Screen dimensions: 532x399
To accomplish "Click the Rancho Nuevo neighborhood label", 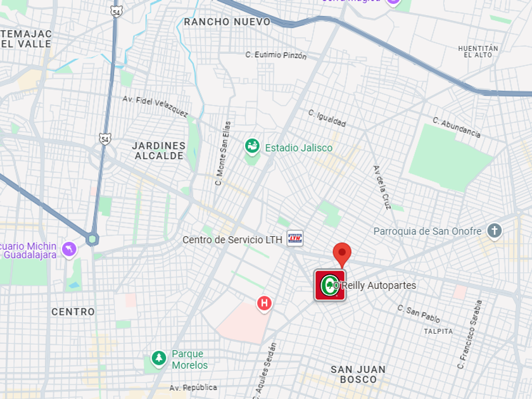I will click(x=227, y=22).
